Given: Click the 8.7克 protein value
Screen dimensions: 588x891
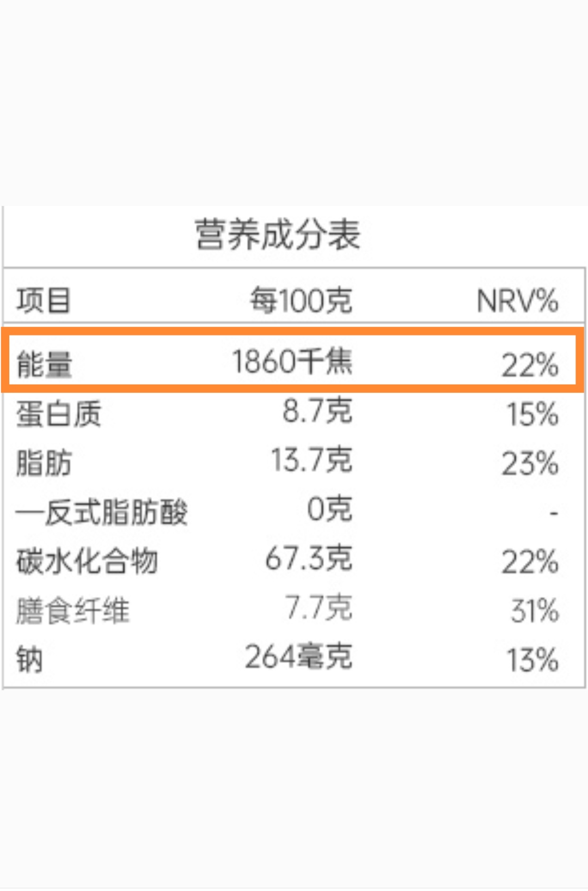Looking at the screenshot, I should click(317, 411).
